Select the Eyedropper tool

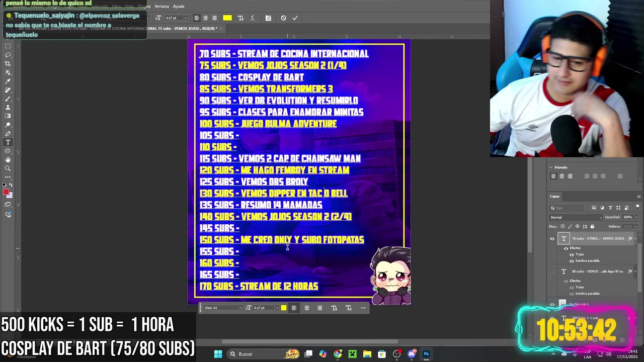(x=8, y=81)
